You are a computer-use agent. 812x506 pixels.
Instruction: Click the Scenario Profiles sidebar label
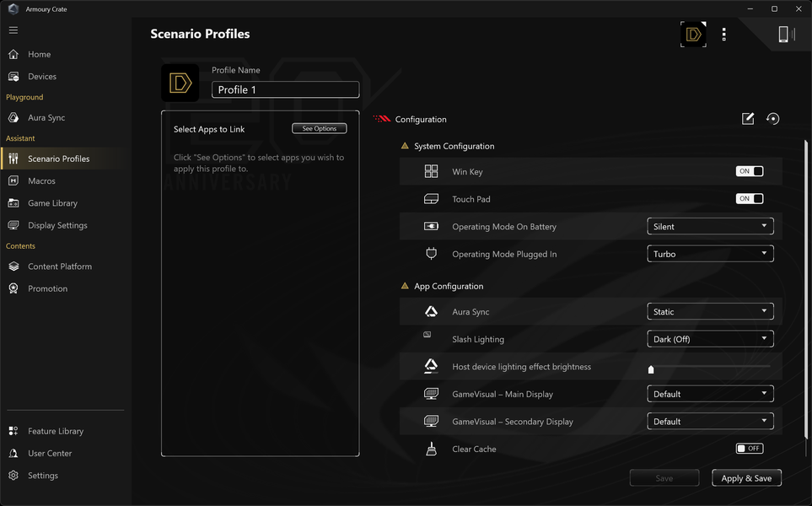click(x=58, y=159)
